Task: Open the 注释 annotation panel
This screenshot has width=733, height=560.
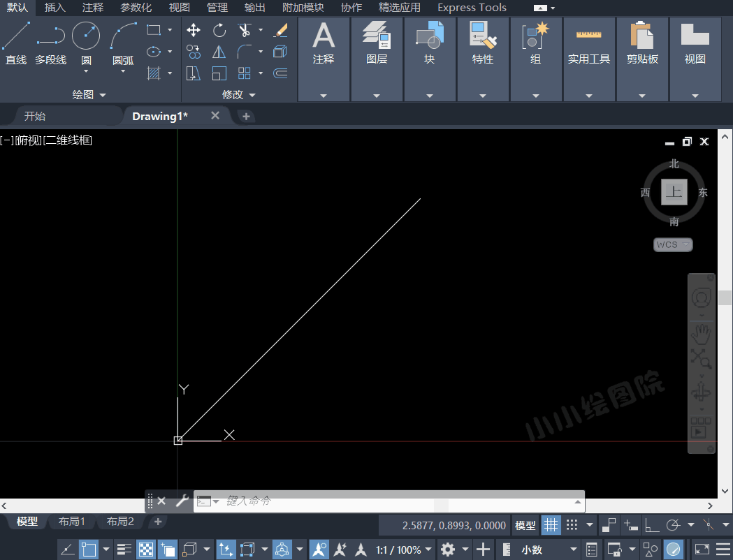Action: (324, 59)
